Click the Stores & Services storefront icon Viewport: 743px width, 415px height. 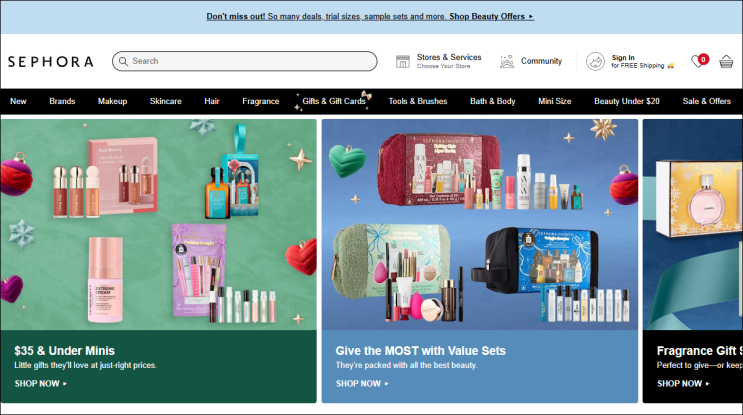[x=403, y=62]
